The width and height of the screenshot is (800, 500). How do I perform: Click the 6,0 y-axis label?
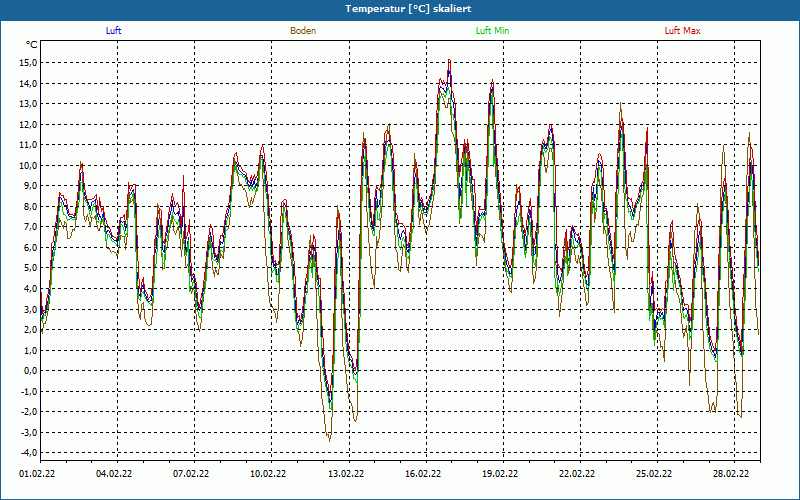(31, 247)
